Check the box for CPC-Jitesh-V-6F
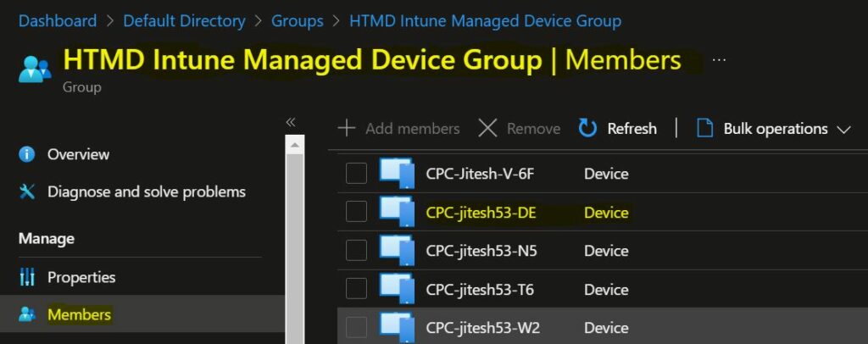The image size is (868, 344). tap(357, 174)
